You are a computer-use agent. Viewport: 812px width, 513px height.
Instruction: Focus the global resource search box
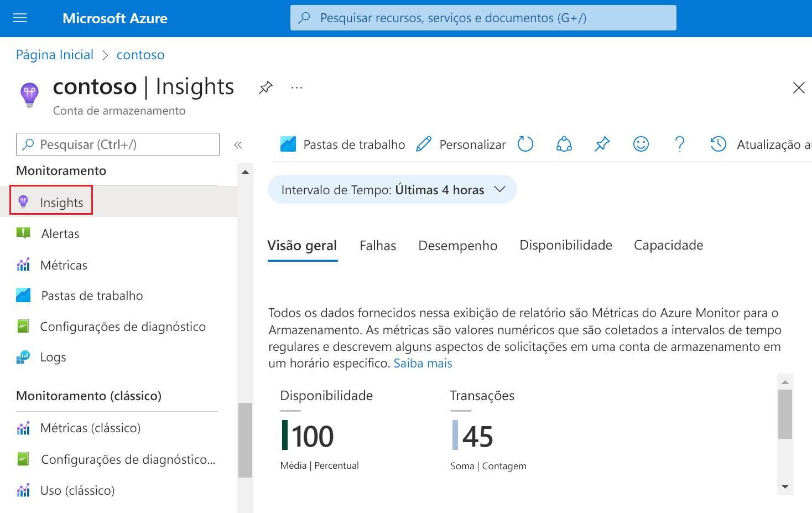pyautogui.click(x=483, y=18)
